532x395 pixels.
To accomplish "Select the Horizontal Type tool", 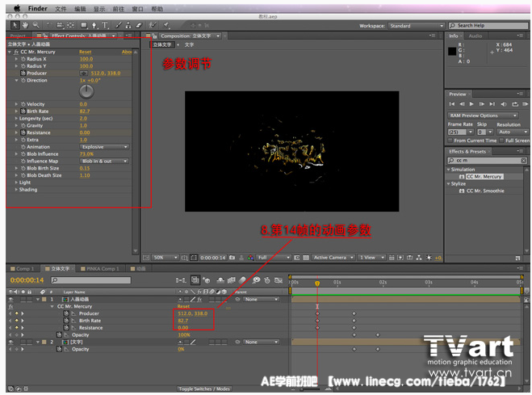I will coord(105,25).
